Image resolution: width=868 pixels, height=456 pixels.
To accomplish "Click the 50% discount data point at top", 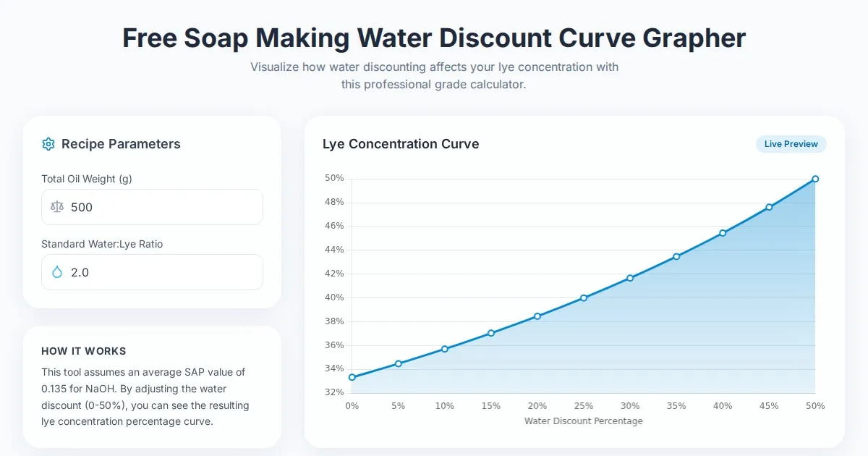I will click(x=815, y=179).
